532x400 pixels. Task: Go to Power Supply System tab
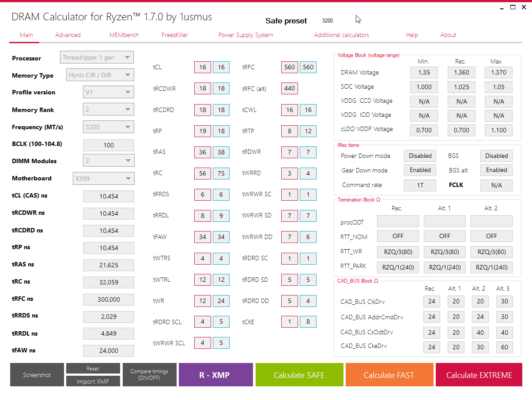coord(246,35)
